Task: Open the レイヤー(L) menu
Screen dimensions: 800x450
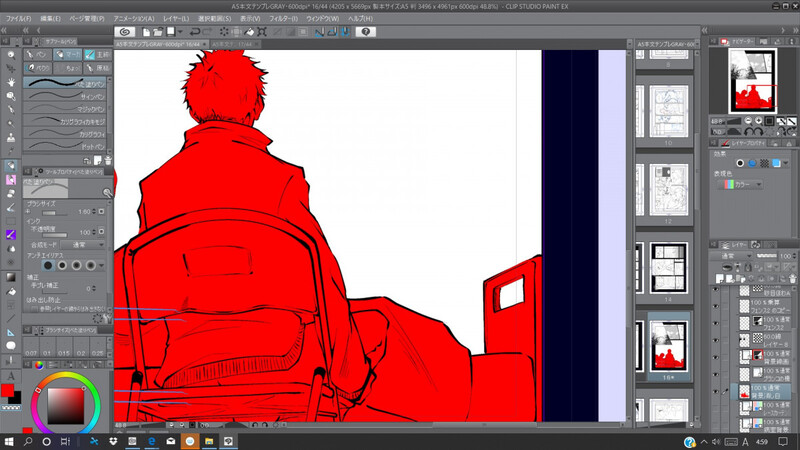Action: click(x=176, y=18)
